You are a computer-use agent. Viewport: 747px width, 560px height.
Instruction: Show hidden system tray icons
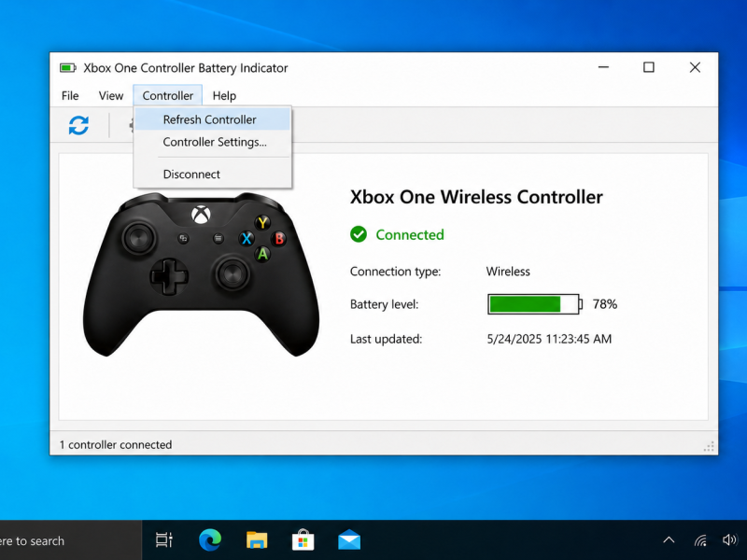coord(669,540)
